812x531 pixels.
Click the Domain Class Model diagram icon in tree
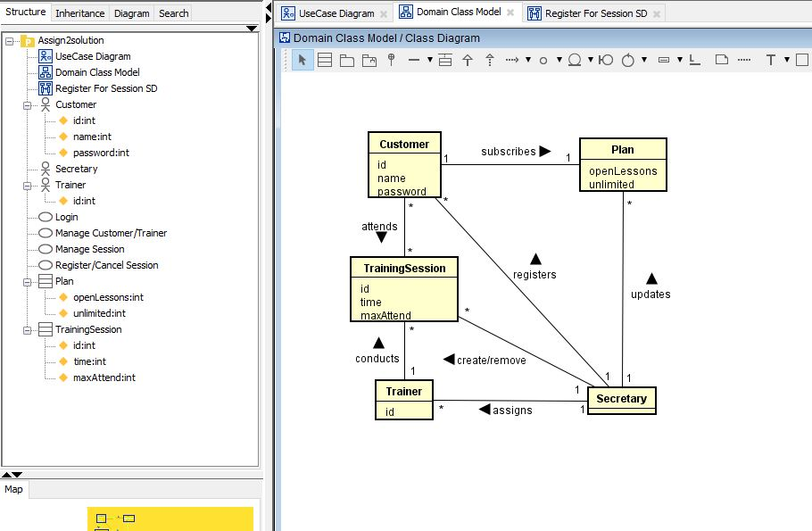coord(44,72)
